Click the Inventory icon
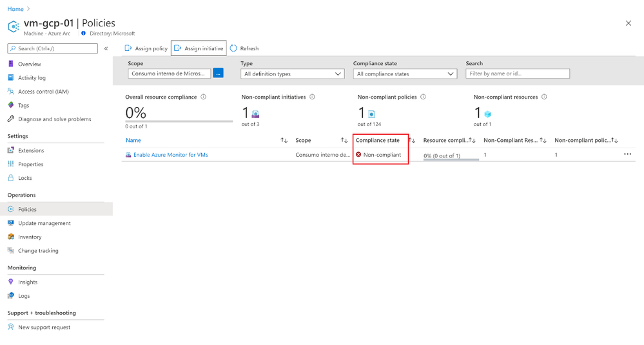The height and width of the screenshot is (345, 644). (x=11, y=237)
